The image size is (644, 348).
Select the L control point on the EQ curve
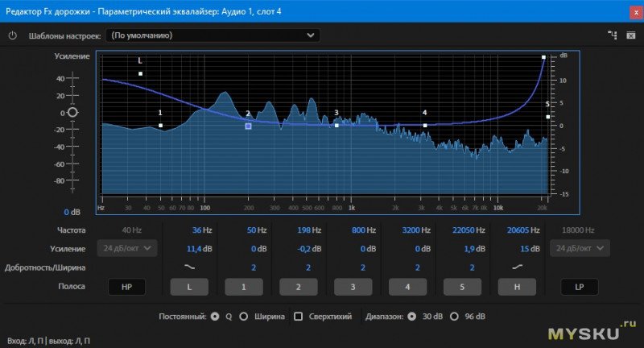140,74
